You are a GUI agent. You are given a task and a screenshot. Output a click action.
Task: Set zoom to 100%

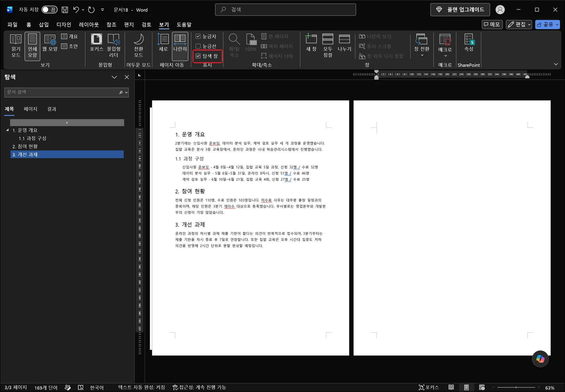tap(251, 43)
